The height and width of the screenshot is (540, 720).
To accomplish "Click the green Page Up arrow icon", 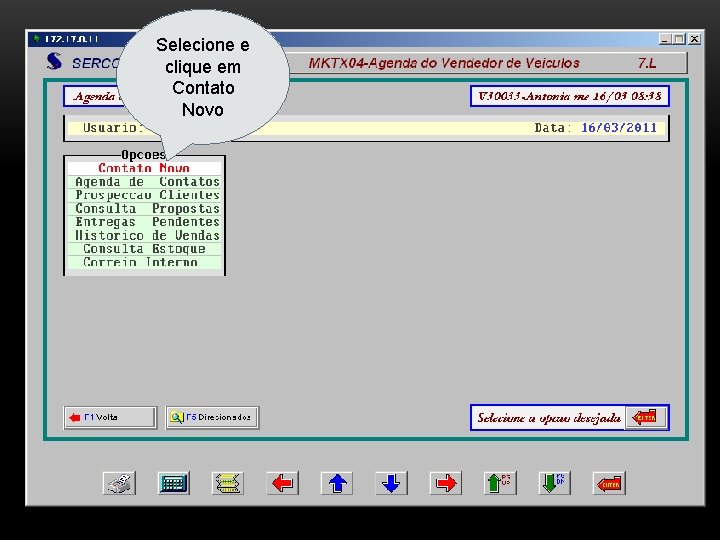I will point(500,483).
